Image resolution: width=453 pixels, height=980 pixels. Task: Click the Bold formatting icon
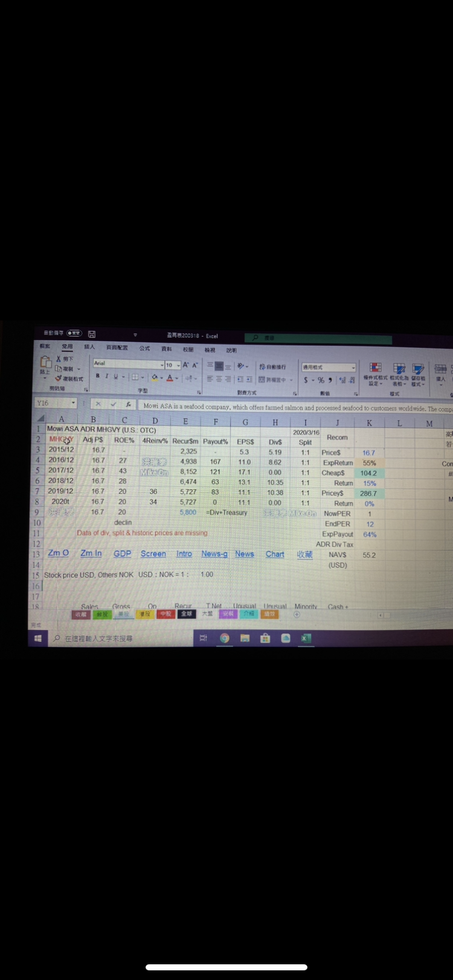point(97,377)
